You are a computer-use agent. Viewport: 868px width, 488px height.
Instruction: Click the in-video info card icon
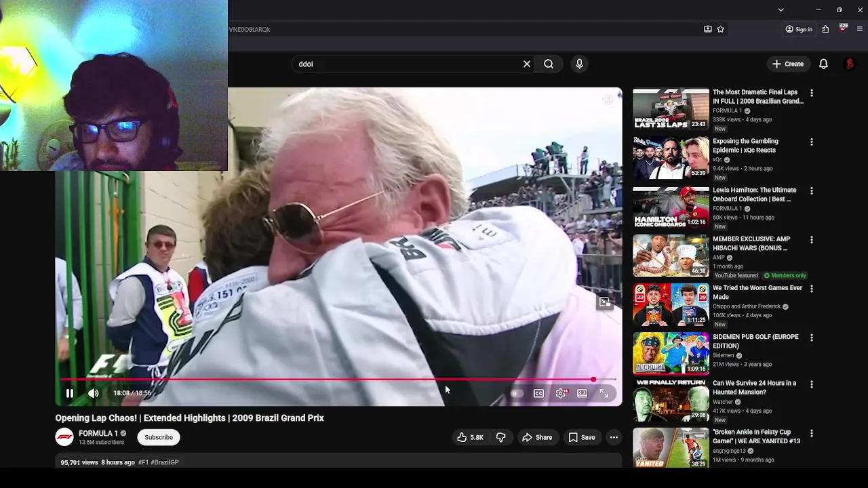[x=608, y=100]
